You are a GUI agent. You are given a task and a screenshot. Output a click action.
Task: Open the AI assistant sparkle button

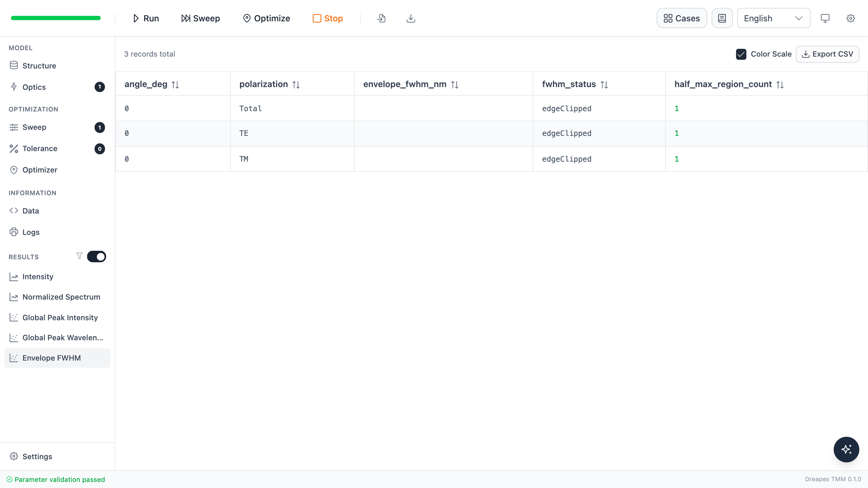point(846,449)
